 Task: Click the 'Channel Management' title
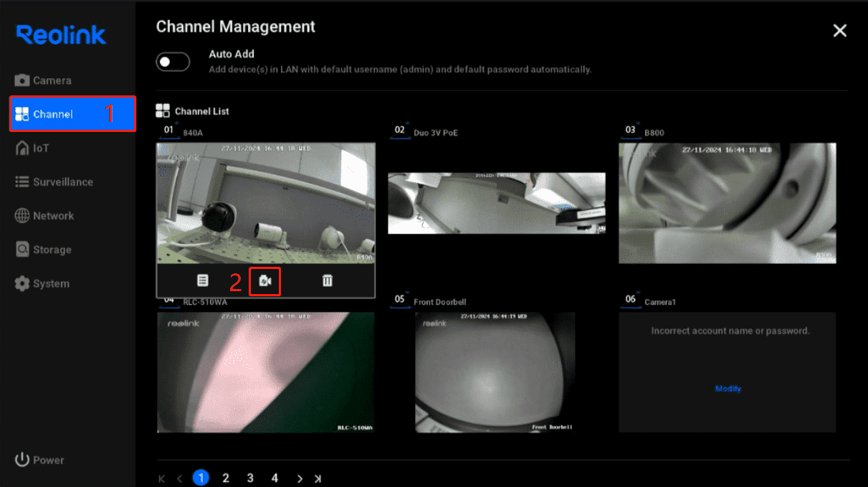coord(236,27)
